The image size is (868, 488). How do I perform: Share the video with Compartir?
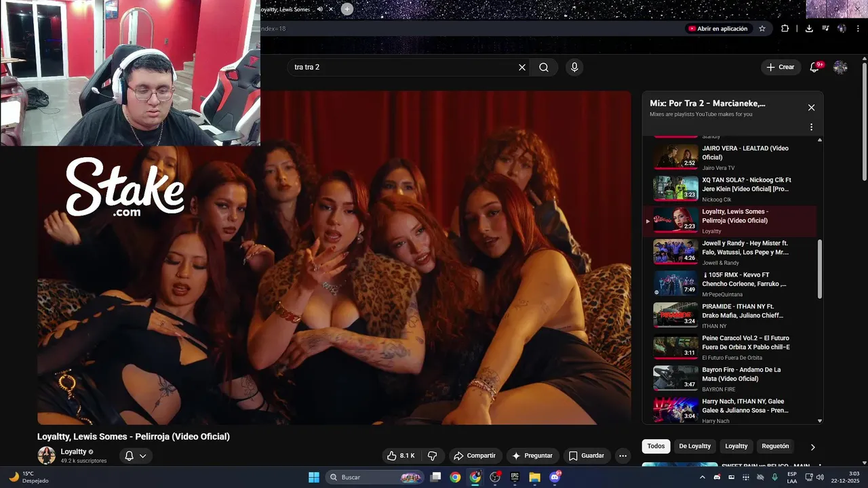point(475,455)
